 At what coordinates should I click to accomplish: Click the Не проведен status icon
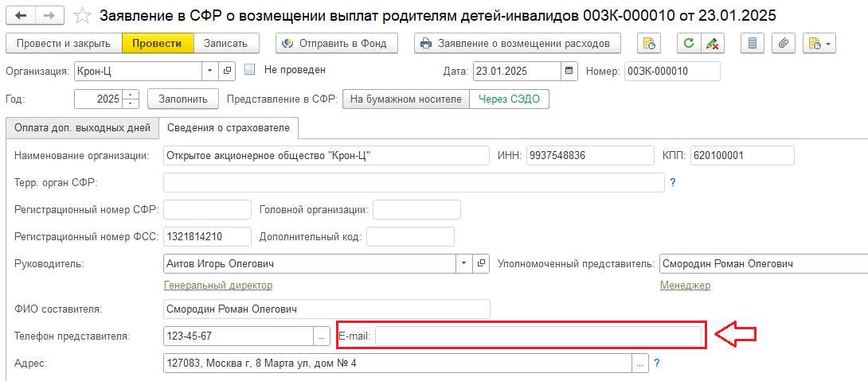(x=250, y=70)
